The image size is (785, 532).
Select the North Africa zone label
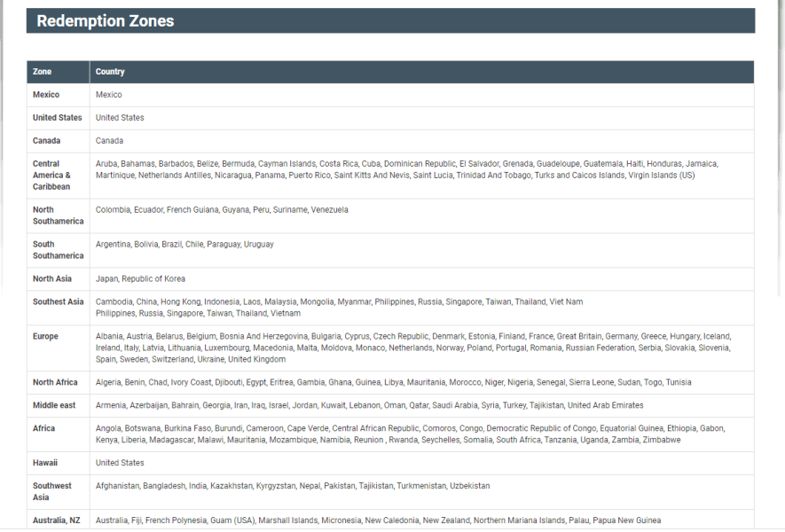(x=55, y=382)
